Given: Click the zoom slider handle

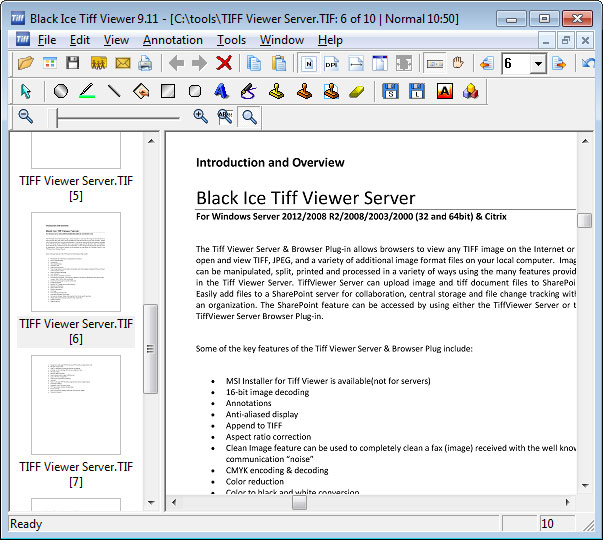Looking at the screenshot, I should (x=57, y=117).
